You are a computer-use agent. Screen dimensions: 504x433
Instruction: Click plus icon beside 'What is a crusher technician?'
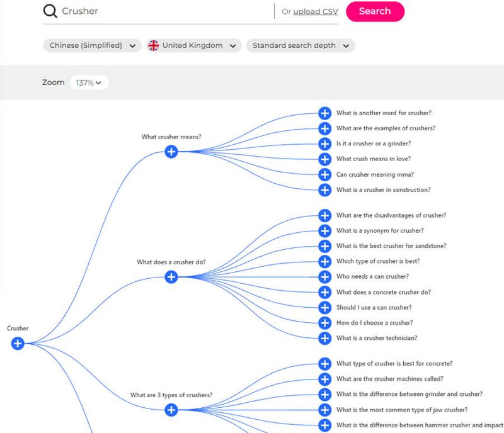tap(324, 338)
